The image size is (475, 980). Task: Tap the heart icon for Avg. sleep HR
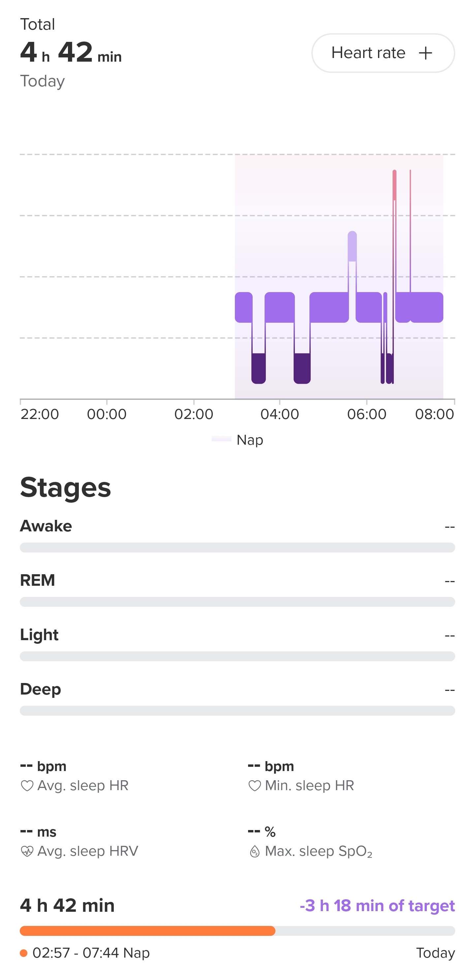(x=27, y=786)
